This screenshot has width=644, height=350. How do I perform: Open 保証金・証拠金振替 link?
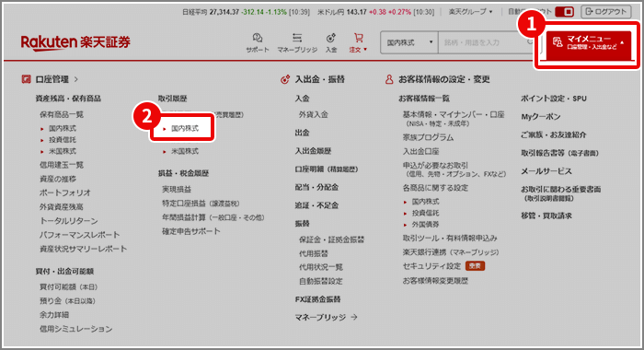point(331,239)
